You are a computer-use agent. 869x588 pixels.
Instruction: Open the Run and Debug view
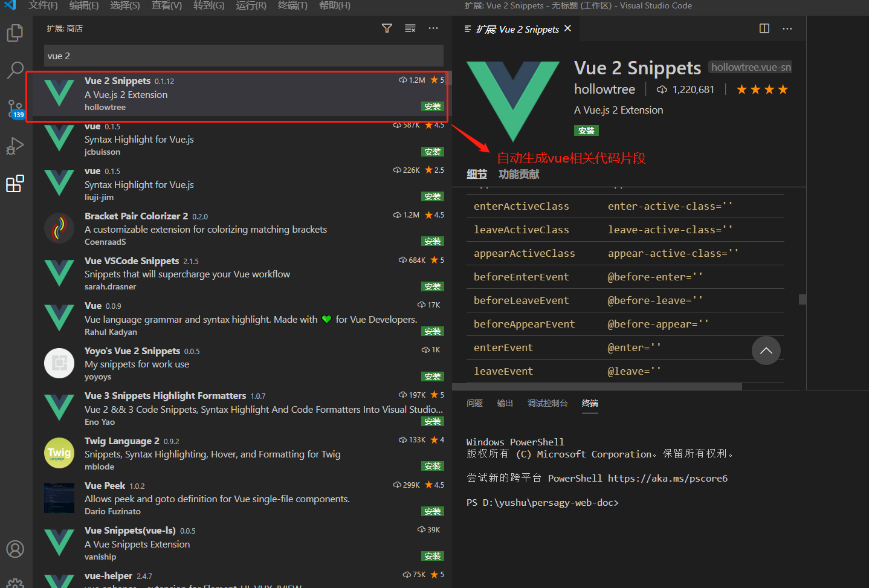tap(15, 146)
